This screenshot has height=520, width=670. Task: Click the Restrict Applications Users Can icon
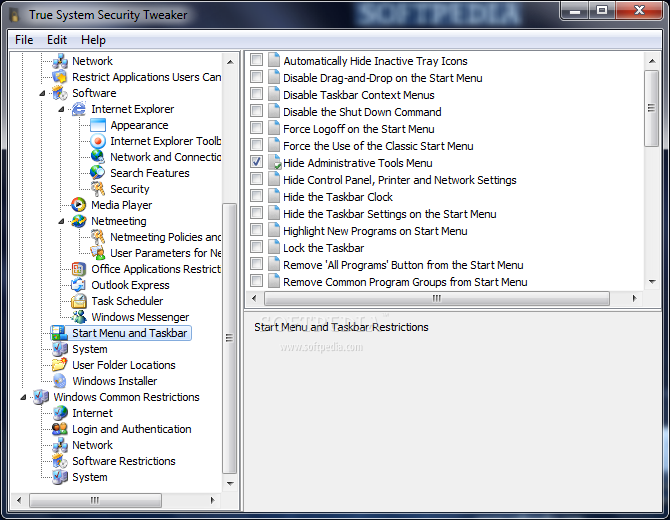[60, 77]
